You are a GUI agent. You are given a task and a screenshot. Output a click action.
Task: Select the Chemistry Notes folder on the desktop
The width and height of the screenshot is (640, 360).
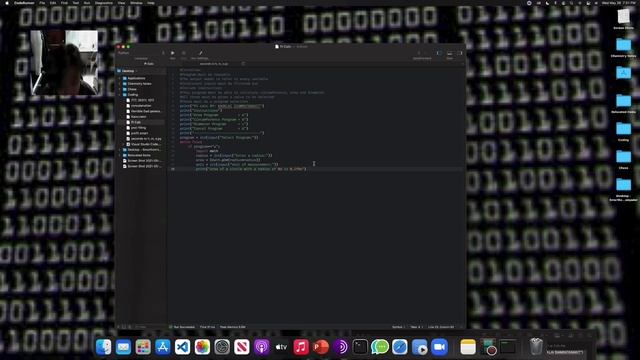point(623,48)
